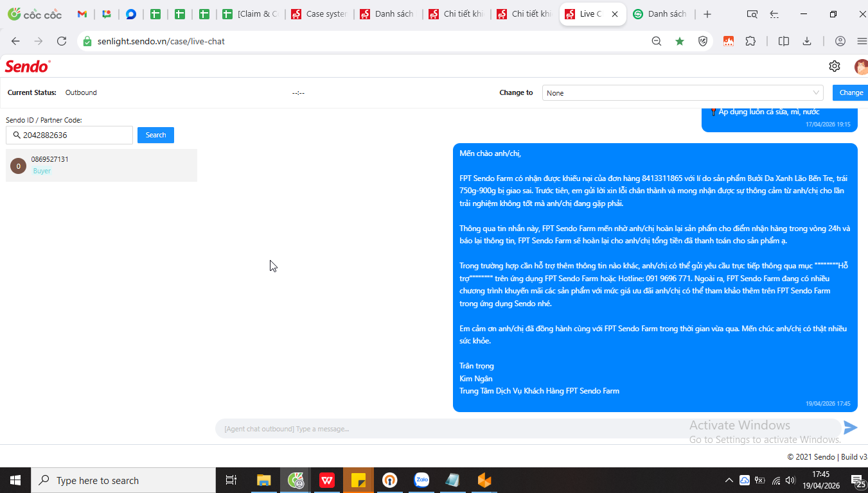This screenshot has height=493, width=868.
Task: Zoom out via address bar magnifier
Action: click(657, 41)
